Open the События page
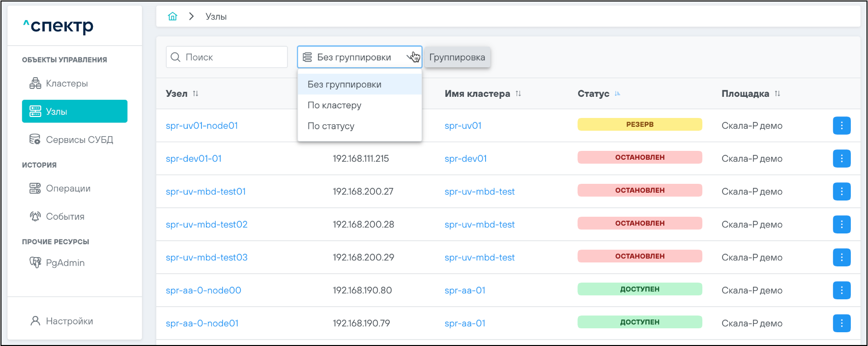 [65, 216]
